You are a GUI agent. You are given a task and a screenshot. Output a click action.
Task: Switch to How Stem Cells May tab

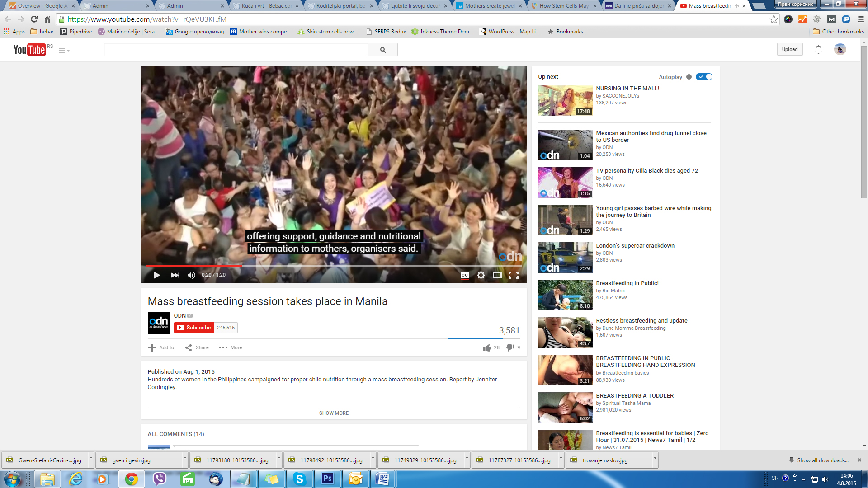564,6
